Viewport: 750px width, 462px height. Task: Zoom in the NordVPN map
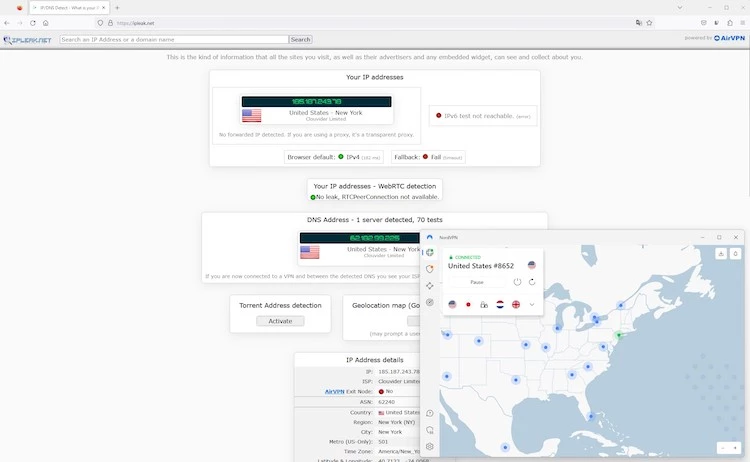tap(735, 448)
